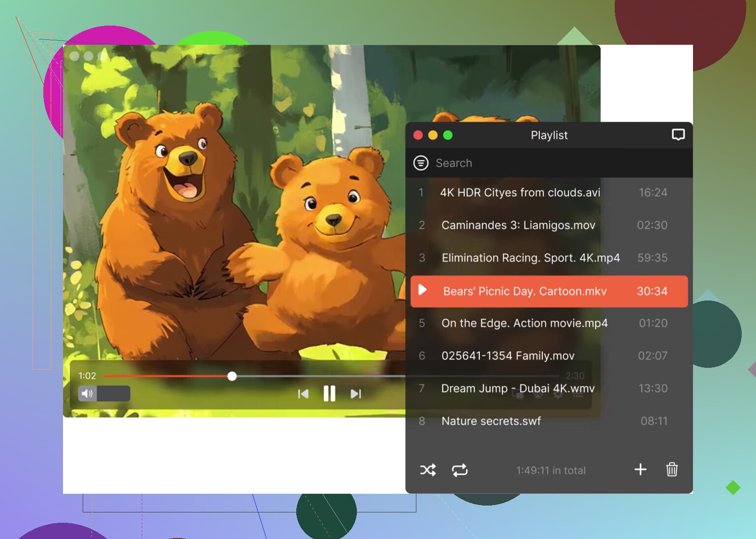Select Caminandes 3: Liamigos.mov
The width and height of the screenshot is (756, 539).
pyautogui.click(x=518, y=225)
